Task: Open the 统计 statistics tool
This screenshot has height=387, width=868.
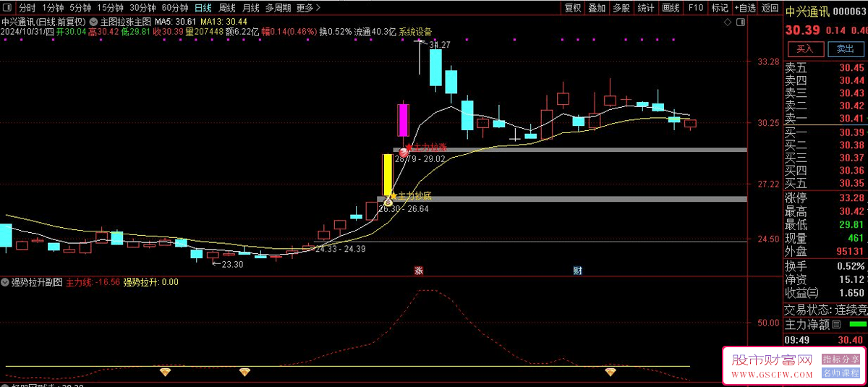Action: point(646,8)
